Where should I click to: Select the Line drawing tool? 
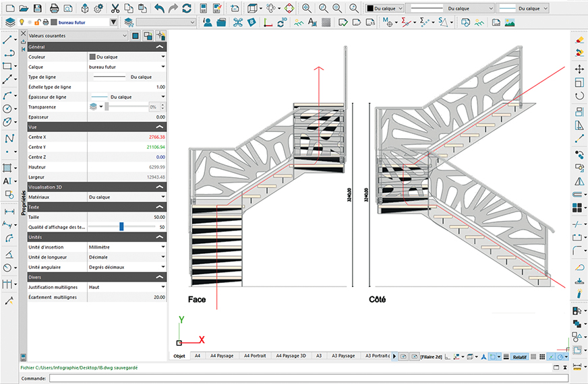pyautogui.click(x=8, y=40)
